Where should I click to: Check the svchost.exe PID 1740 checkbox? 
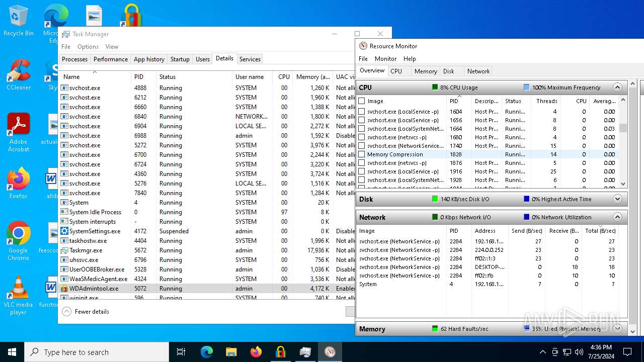[x=361, y=146]
